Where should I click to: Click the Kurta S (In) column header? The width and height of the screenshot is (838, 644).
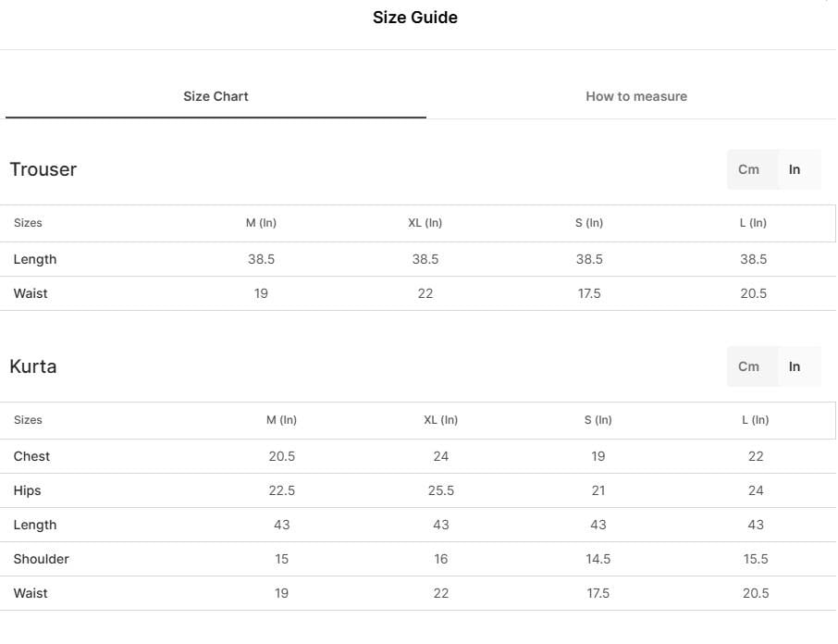pyautogui.click(x=598, y=420)
